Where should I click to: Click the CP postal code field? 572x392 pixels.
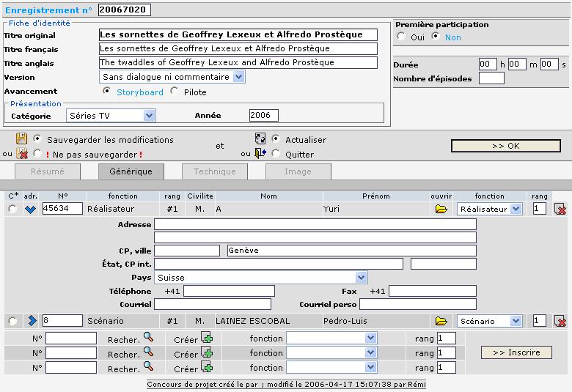[x=187, y=251]
